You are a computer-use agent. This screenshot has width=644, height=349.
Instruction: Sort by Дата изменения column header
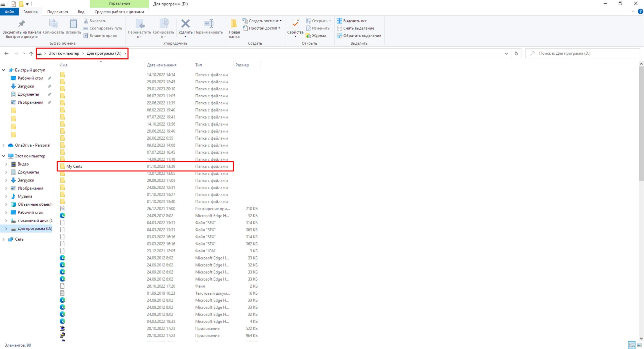pos(162,65)
